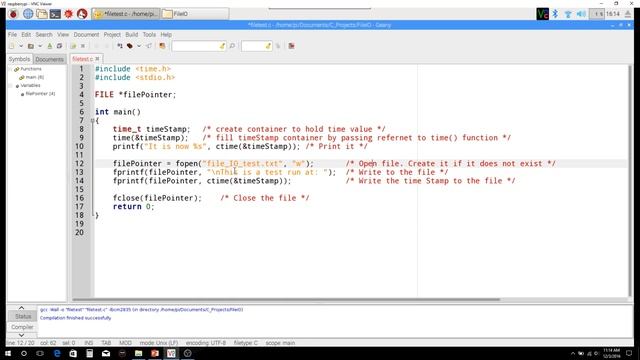640x360 pixels.
Task: Click the Open file toolbar icon
Action: [x=31, y=46]
